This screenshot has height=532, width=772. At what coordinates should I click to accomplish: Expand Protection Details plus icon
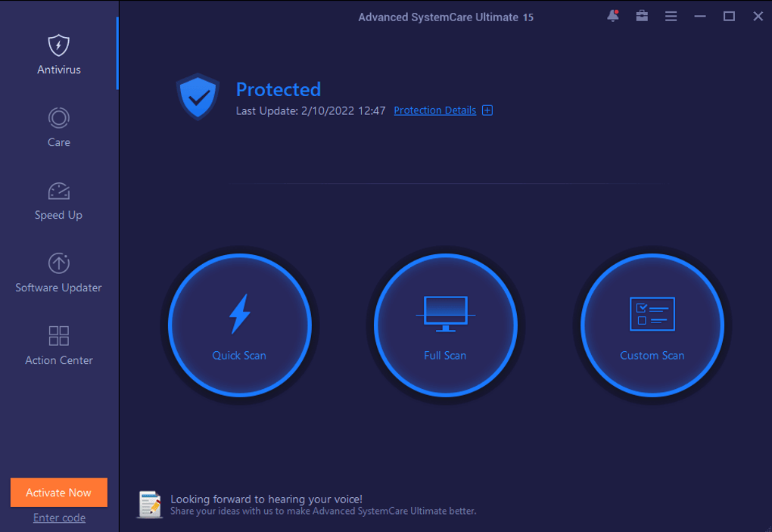point(487,110)
